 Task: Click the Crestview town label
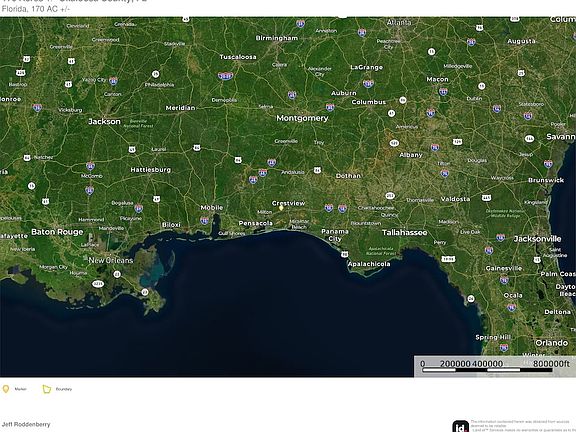288,203
